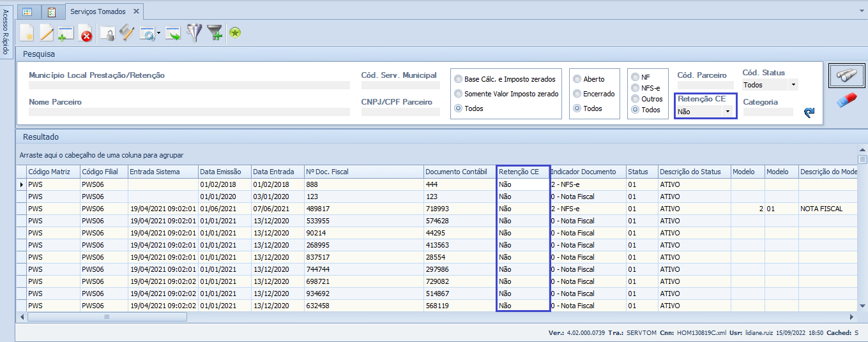Image resolution: width=868 pixels, height=342 pixels.
Task: Click the green star favorite icon
Action: coord(235,33)
